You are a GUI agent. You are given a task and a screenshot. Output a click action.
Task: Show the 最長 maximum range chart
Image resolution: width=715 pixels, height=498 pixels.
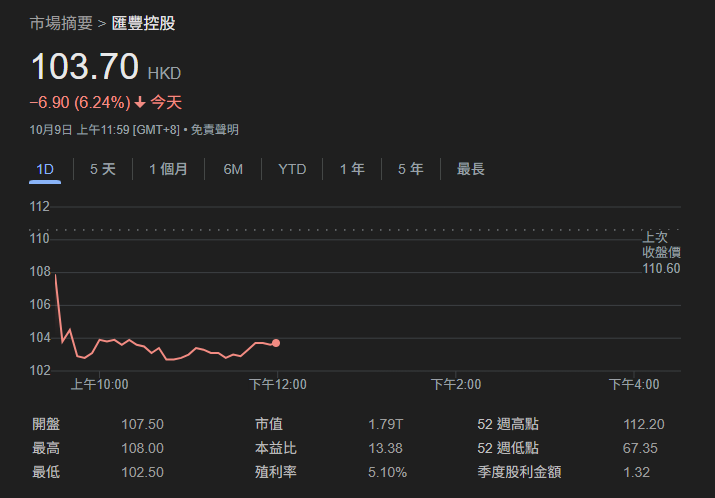(x=471, y=169)
